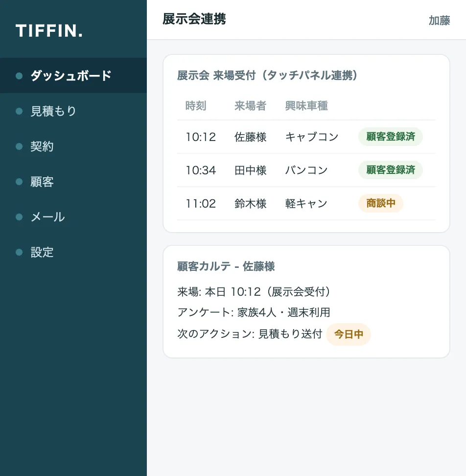
Task: Open 設定 in the sidebar
Action: click(73, 252)
